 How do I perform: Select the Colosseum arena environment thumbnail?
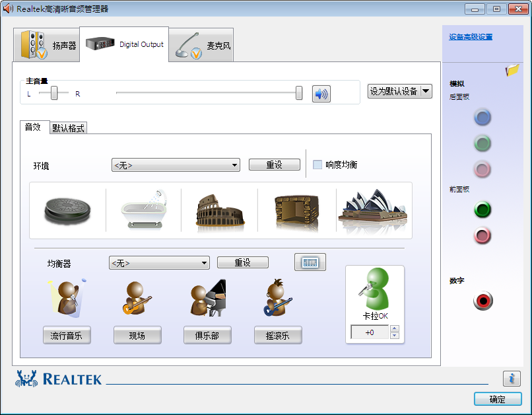pos(220,211)
